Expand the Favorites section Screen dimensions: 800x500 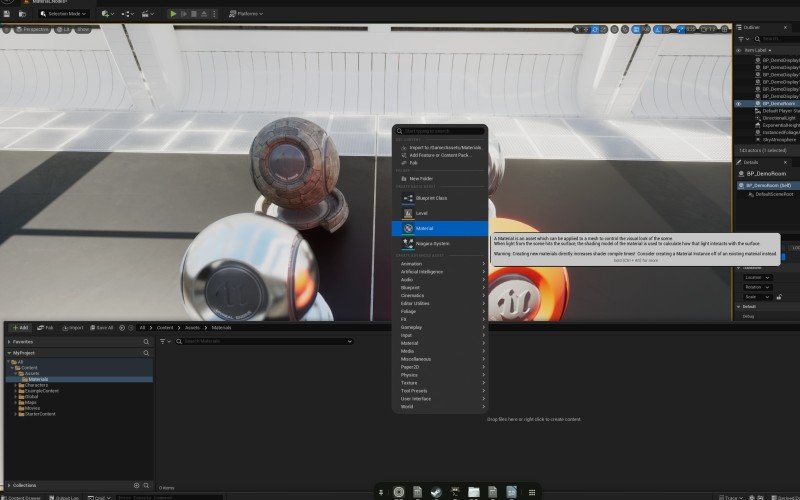coord(9,342)
